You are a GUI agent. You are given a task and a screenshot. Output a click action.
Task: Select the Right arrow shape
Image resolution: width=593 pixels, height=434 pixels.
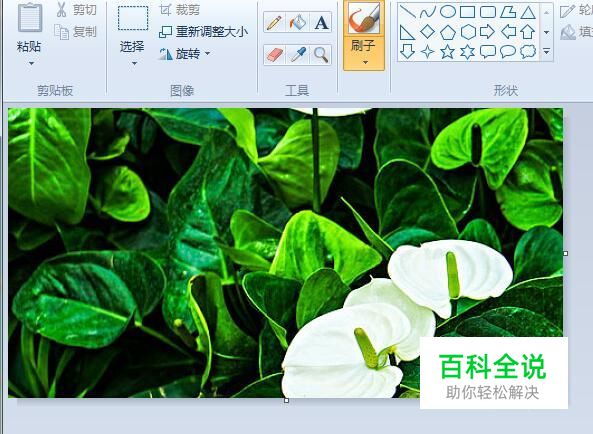tap(487, 32)
